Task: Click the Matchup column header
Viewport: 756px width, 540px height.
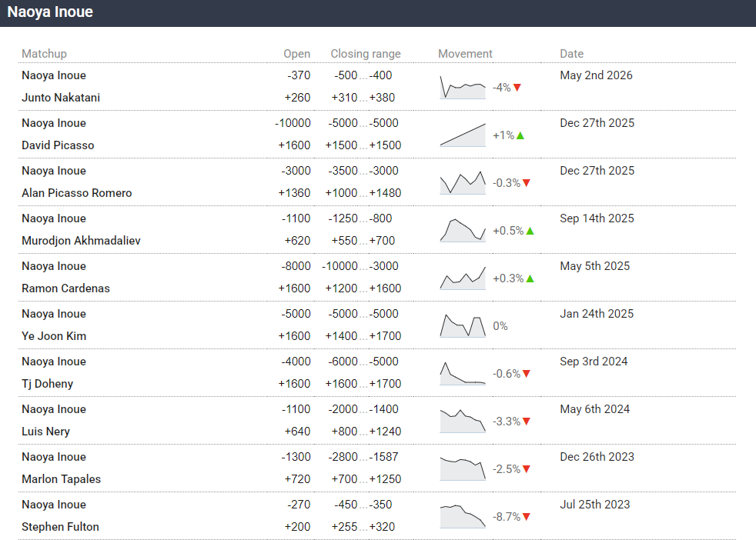Action: pyautogui.click(x=45, y=54)
